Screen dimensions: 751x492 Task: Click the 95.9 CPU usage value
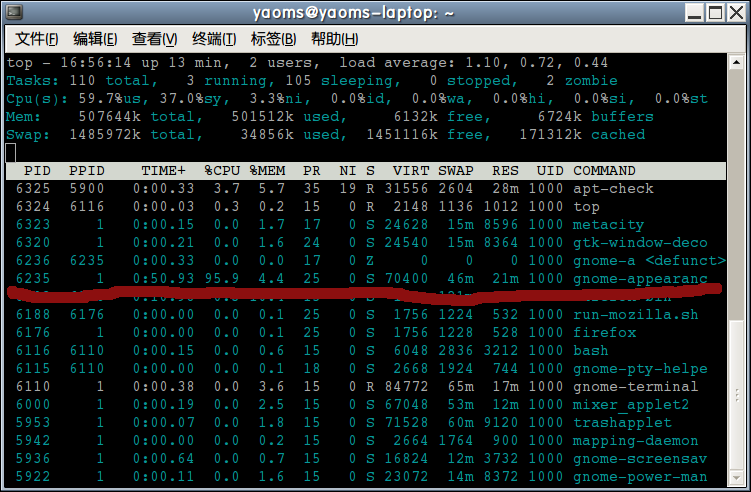pos(222,279)
